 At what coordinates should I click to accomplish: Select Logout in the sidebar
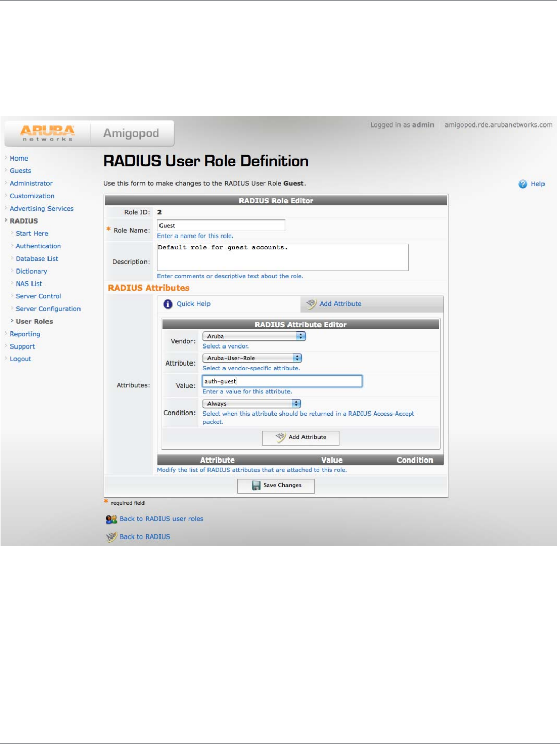(21, 359)
